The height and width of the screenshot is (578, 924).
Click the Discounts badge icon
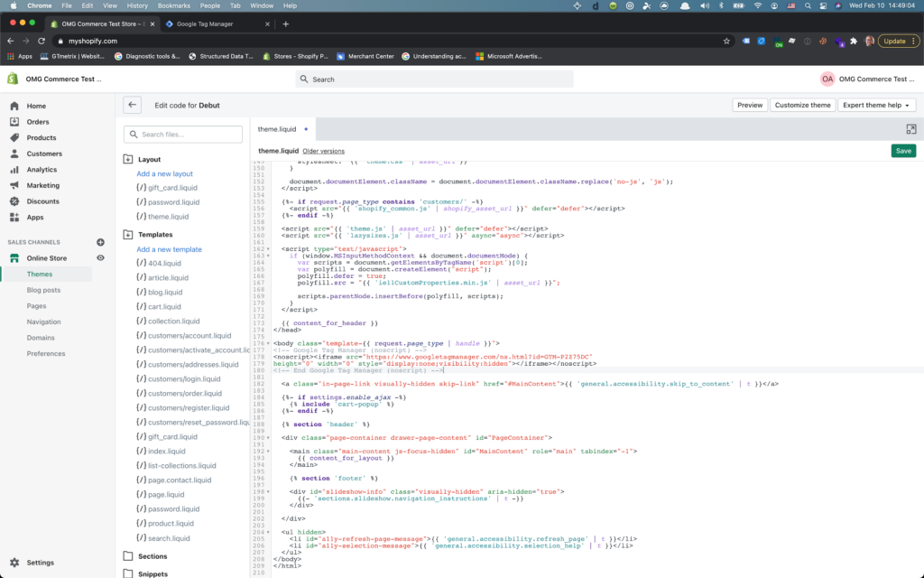pyautogui.click(x=14, y=201)
